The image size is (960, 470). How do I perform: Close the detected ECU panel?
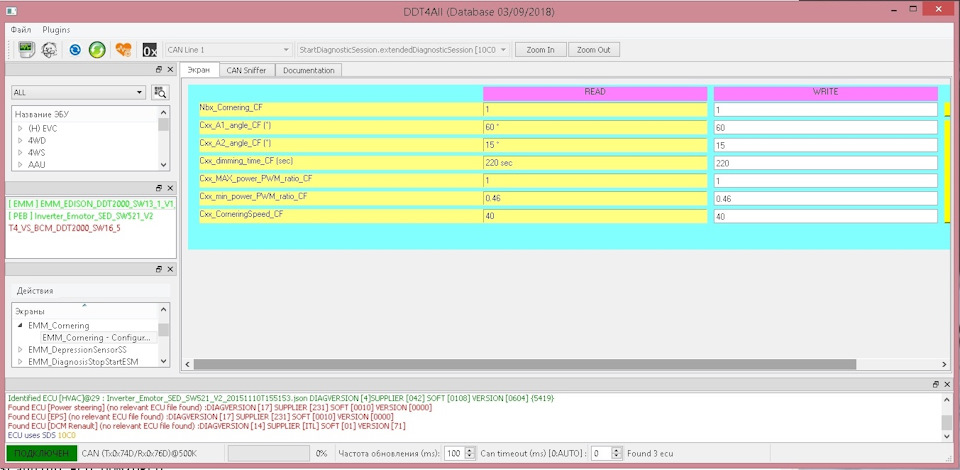[x=170, y=188]
